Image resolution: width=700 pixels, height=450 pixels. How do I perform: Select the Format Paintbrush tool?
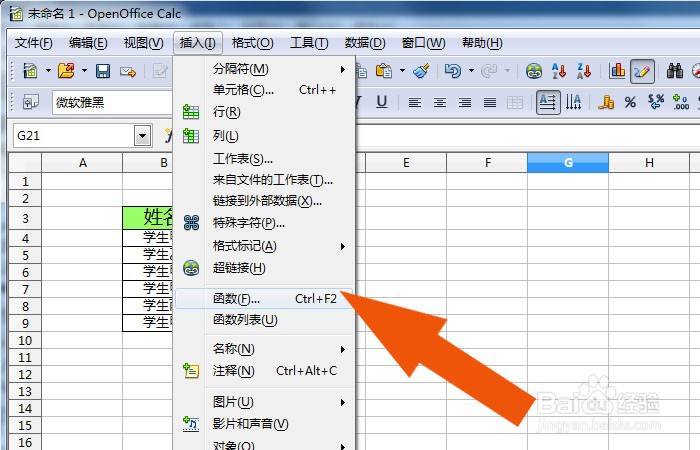tap(421, 71)
